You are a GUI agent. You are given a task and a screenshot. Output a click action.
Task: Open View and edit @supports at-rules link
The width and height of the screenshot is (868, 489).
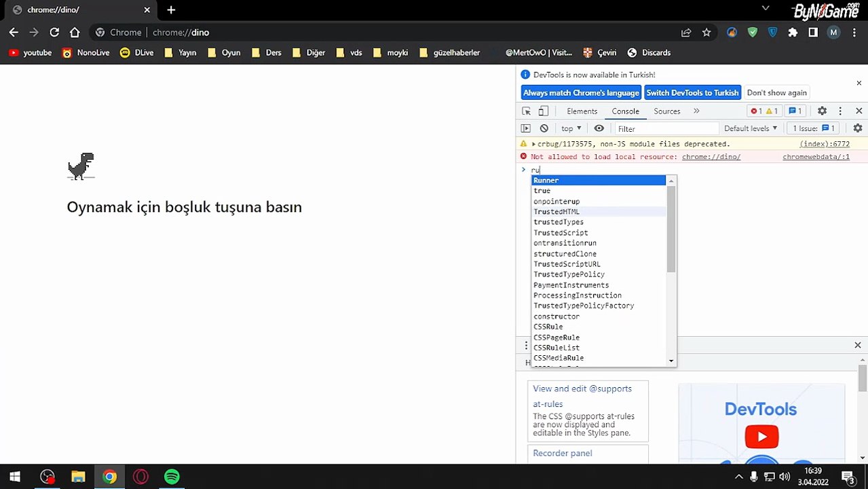tap(582, 396)
